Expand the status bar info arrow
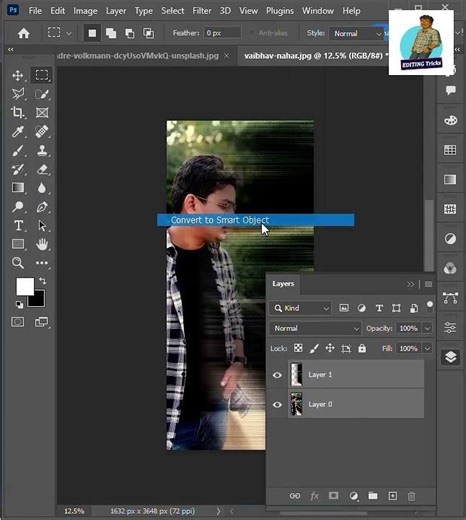The width and height of the screenshot is (466, 520). pyautogui.click(x=218, y=511)
